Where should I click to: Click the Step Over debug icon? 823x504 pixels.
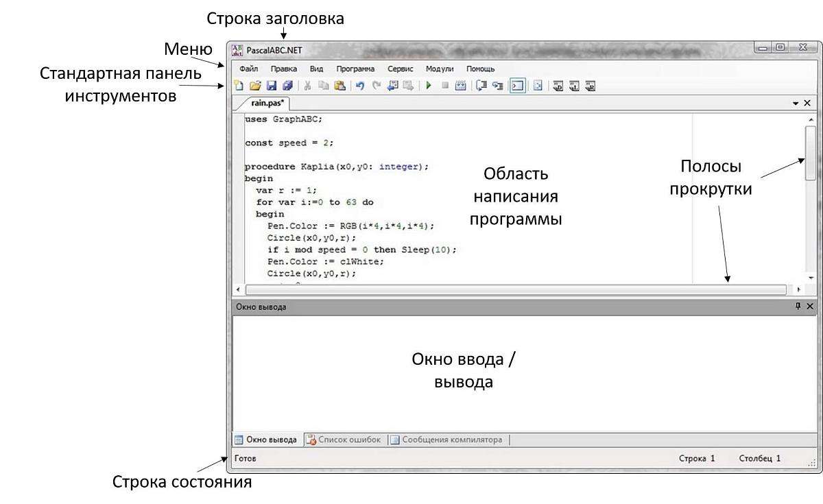pos(481,86)
